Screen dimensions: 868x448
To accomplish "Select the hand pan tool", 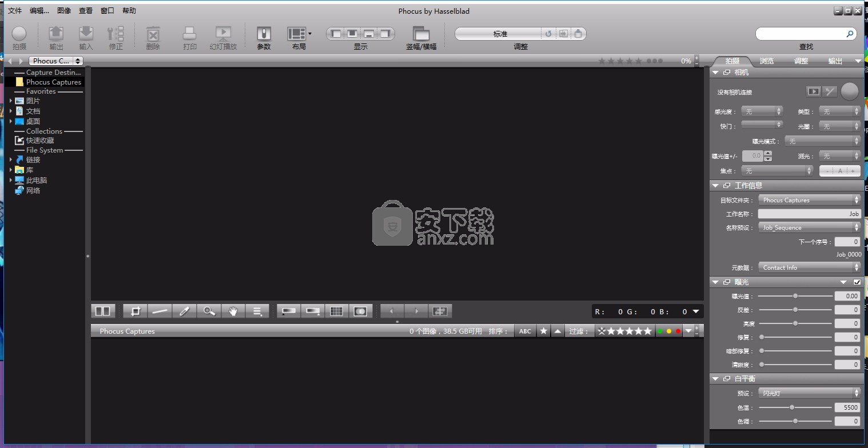I will click(x=233, y=311).
